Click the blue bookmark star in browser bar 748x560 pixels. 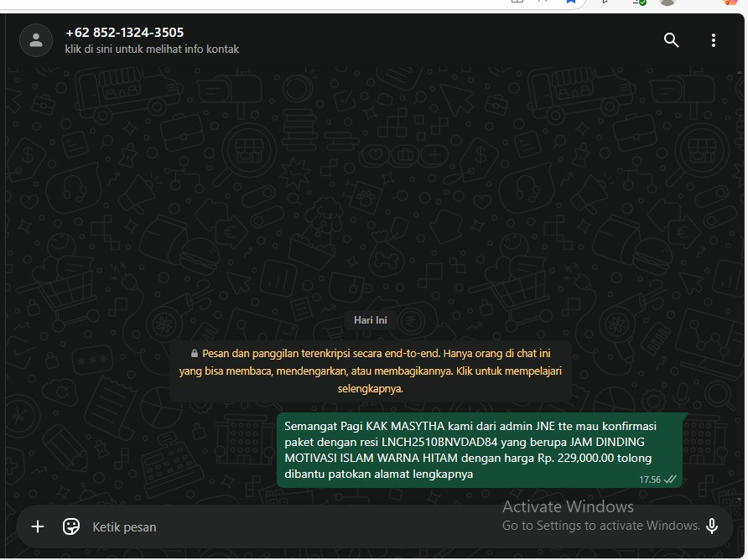click(x=570, y=2)
